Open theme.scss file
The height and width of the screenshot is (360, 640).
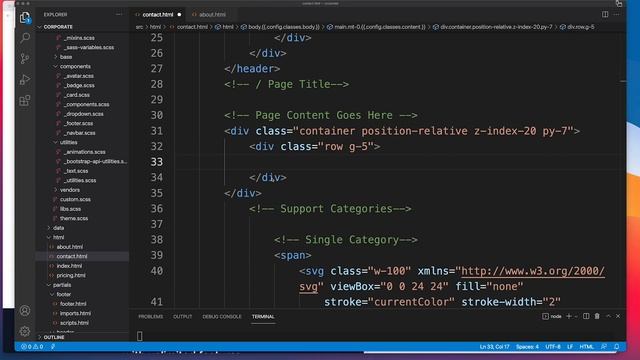coord(74,218)
